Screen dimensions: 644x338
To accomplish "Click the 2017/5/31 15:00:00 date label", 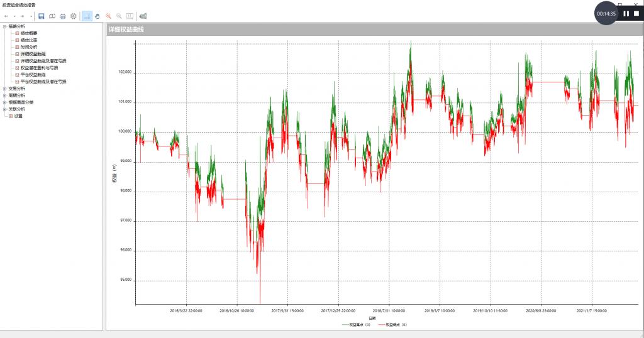I will coord(287,311).
